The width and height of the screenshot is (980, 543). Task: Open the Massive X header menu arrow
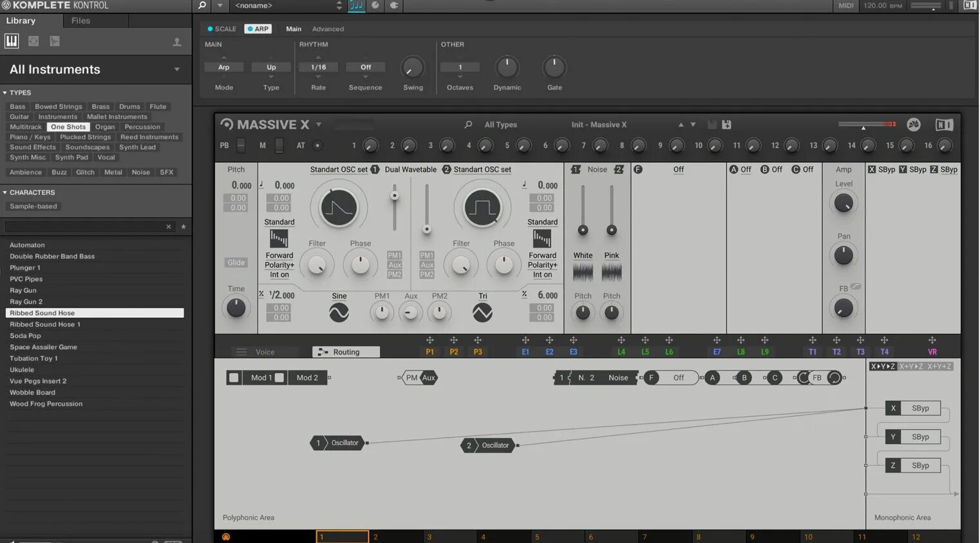point(318,125)
